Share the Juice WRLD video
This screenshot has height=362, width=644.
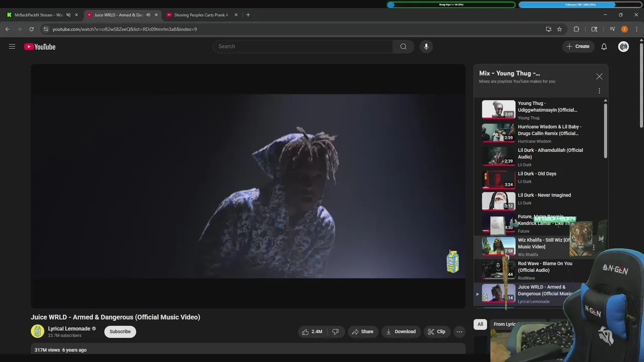[x=362, y=331]
